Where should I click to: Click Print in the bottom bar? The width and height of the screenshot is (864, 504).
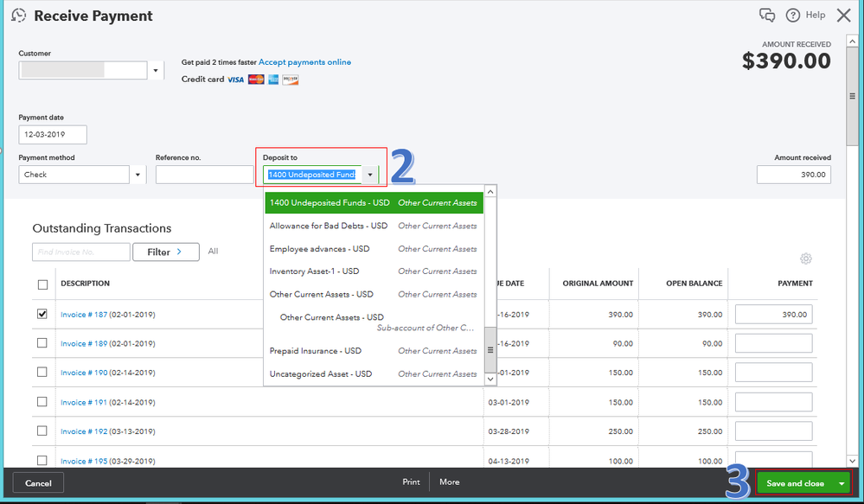[411, 482]
